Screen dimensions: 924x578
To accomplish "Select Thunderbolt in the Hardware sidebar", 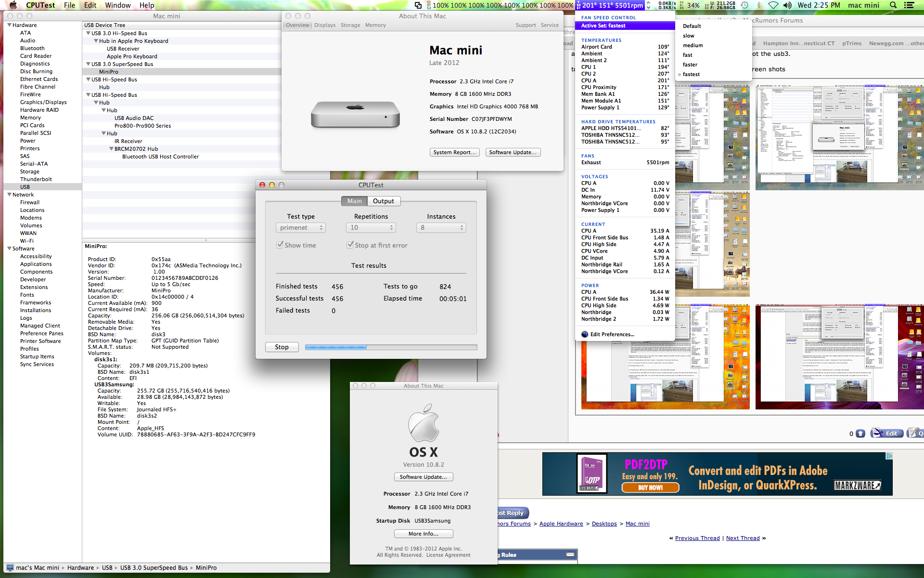I will [36, 179].
